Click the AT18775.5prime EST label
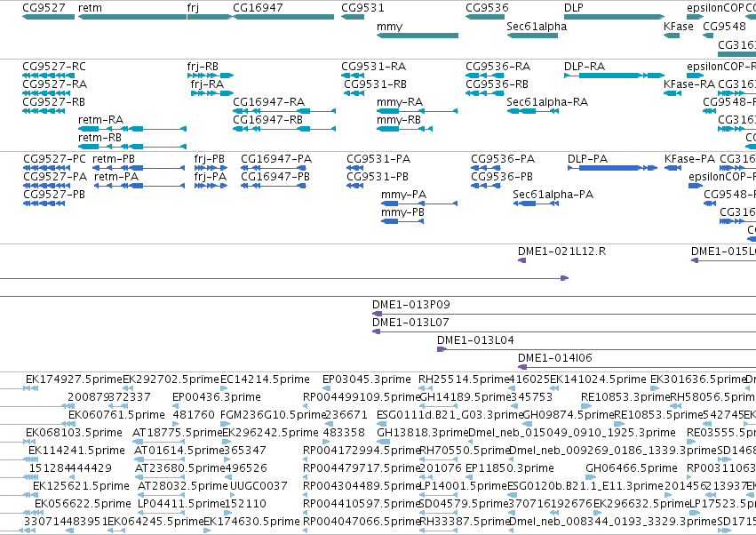 coord(177,433)
